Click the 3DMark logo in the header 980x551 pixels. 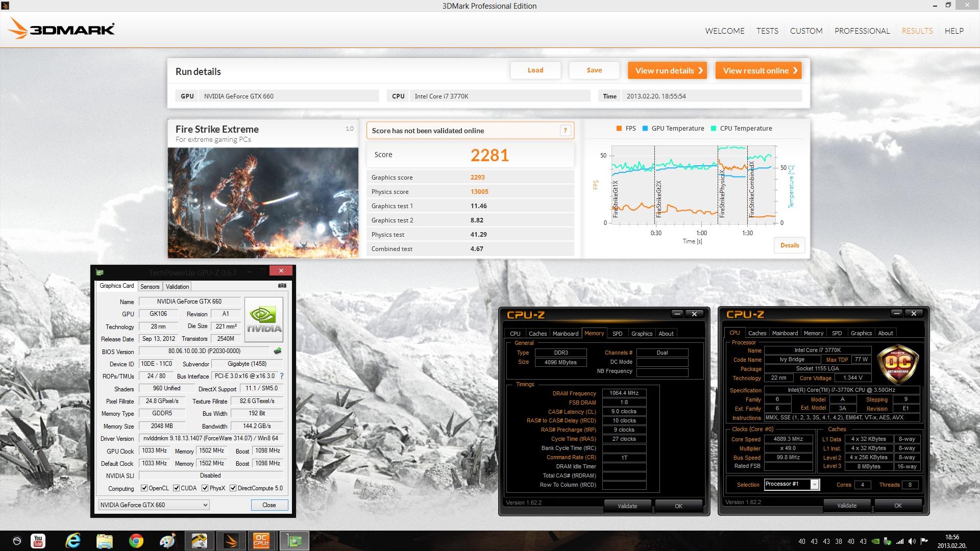62,29
